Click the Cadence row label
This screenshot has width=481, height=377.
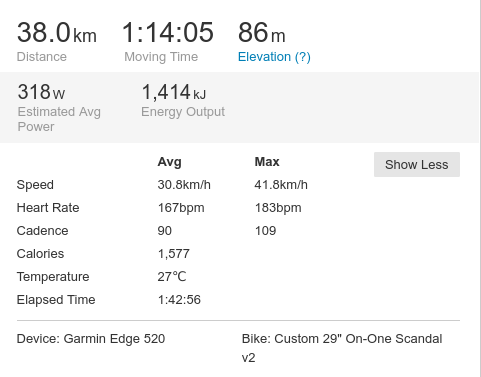click(42, 231)
